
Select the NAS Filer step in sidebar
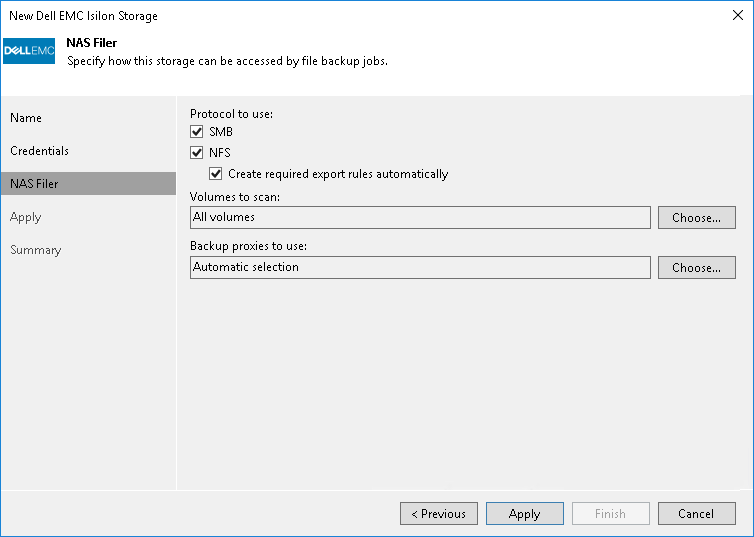(34, 184)
